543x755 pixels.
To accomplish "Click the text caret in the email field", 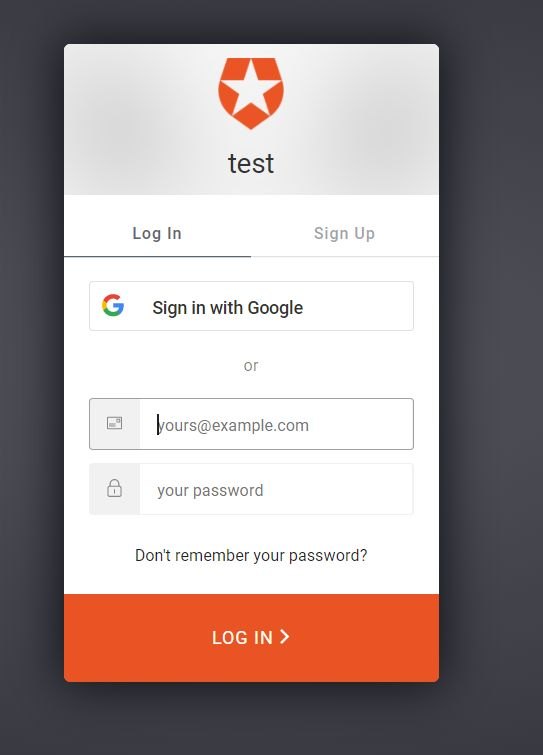I will coord(158,425).
